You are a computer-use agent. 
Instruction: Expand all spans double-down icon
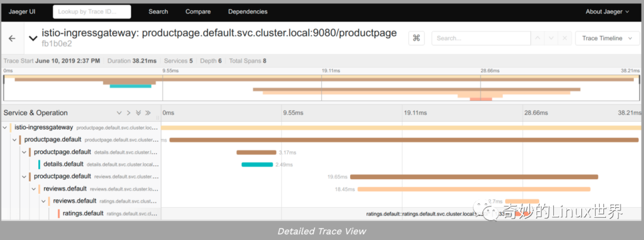[x=138, y=113]
